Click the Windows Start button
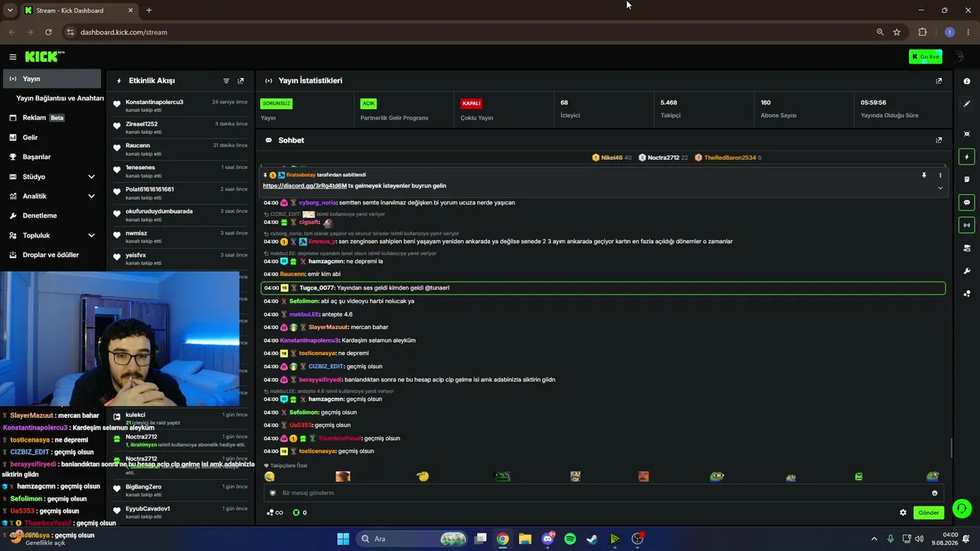Viewport: 980px width, 551px height. tap(343, 539)
